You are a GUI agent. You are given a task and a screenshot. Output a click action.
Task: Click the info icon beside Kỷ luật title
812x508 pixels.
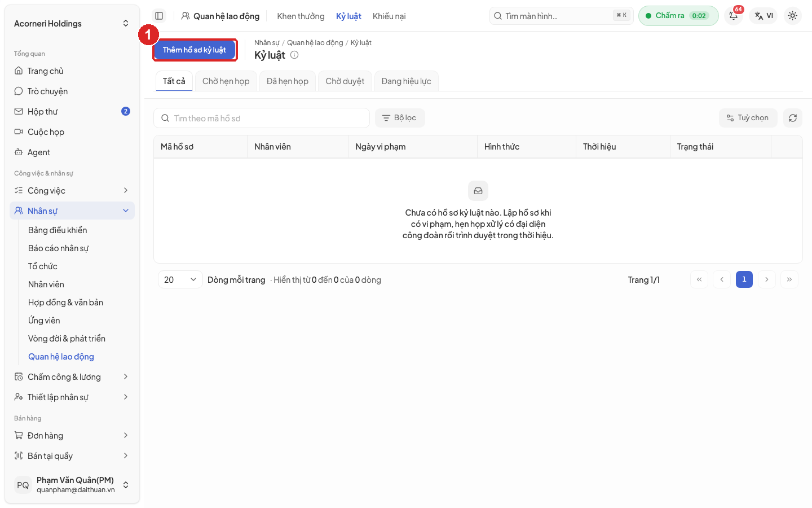coord(294,55)
